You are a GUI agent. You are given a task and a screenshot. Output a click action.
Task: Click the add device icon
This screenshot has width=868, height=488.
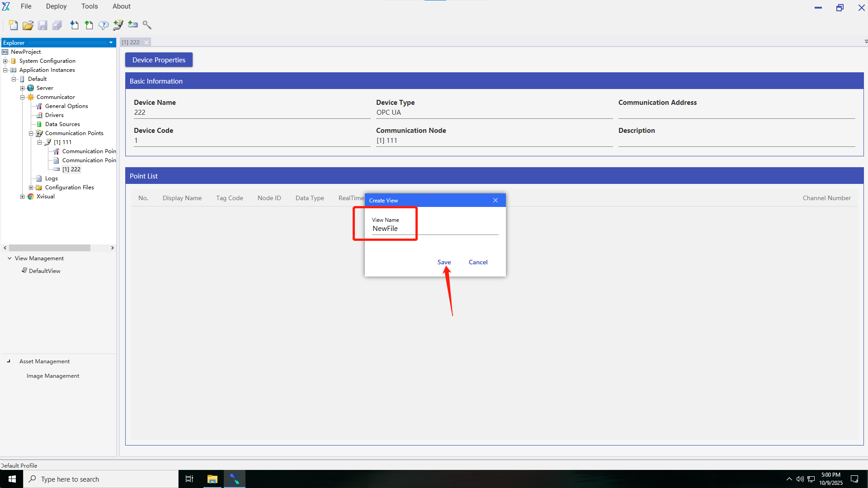[x=132, y=24]
